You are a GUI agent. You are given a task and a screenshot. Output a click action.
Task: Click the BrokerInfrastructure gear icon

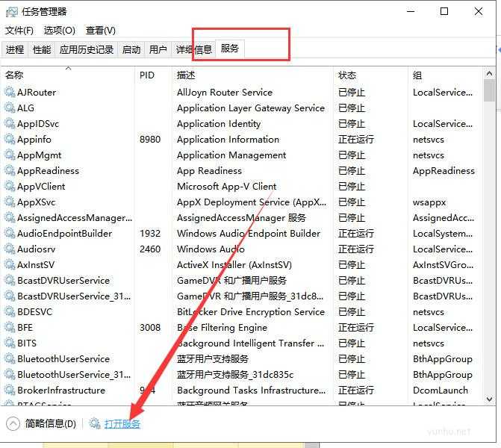pos(10,390)
